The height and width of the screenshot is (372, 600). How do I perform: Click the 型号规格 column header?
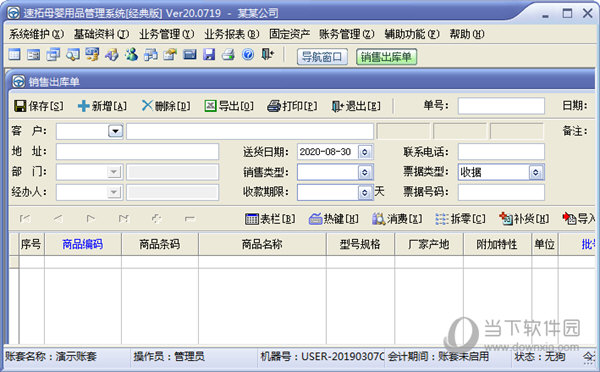coord(360,244)
